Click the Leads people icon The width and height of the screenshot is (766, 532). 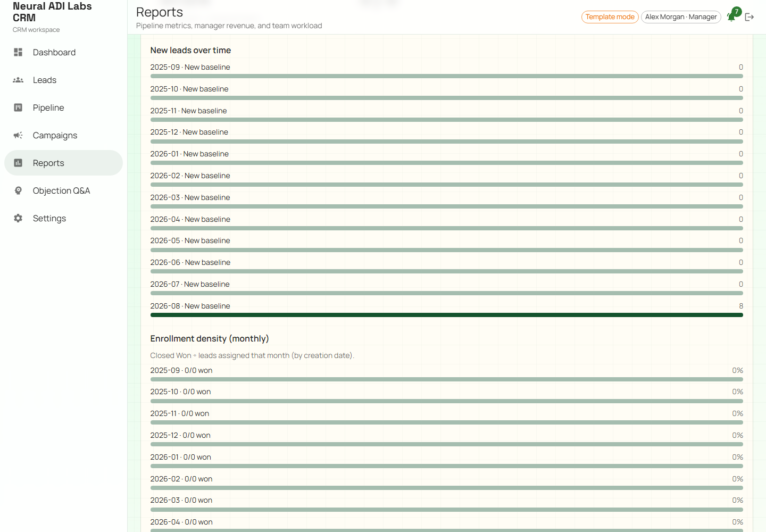[x=18, y=80]
